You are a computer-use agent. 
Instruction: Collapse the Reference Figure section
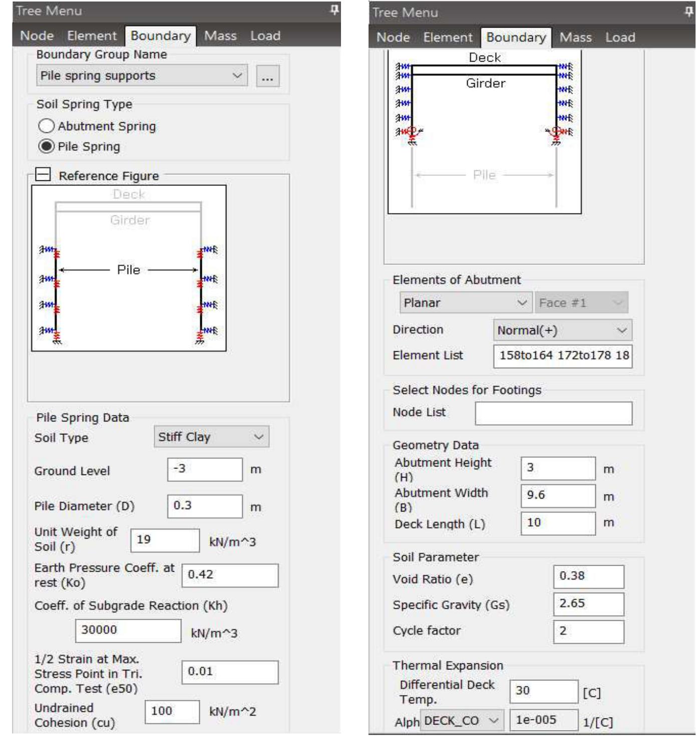coord(44,175)
